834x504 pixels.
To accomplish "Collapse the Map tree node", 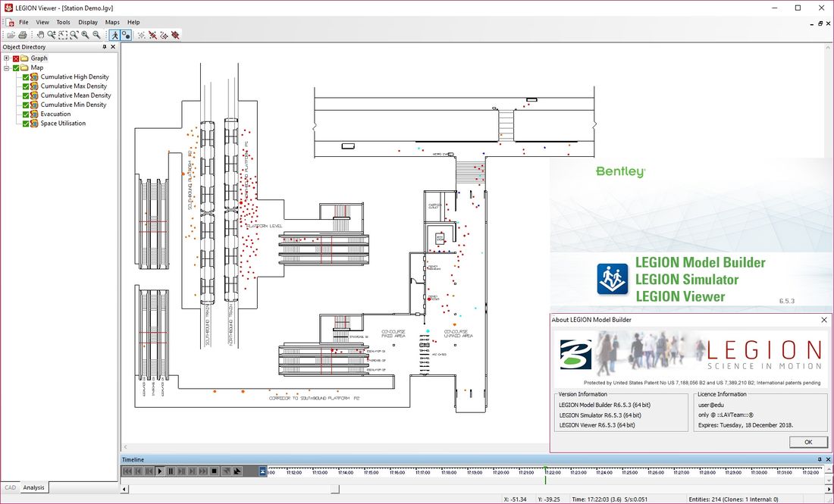I will click(x=6, y=67).
